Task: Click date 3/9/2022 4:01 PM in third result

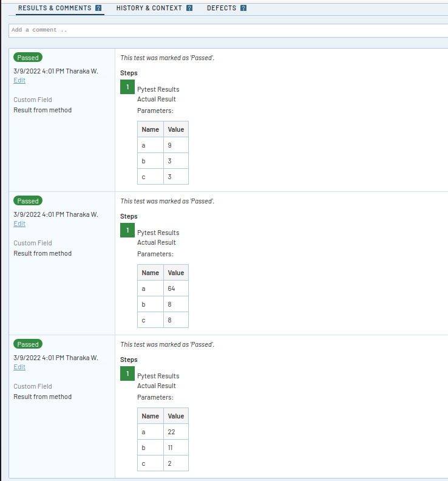Action: pyautogui.click(x=39, y=358)
